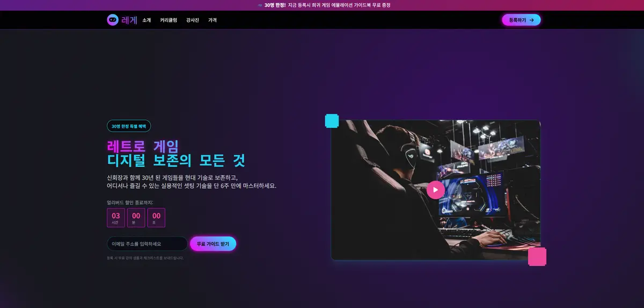Go to the 커리큘럼 section
The height and width of the screenshot is (308, 644).
click(169, 20)
